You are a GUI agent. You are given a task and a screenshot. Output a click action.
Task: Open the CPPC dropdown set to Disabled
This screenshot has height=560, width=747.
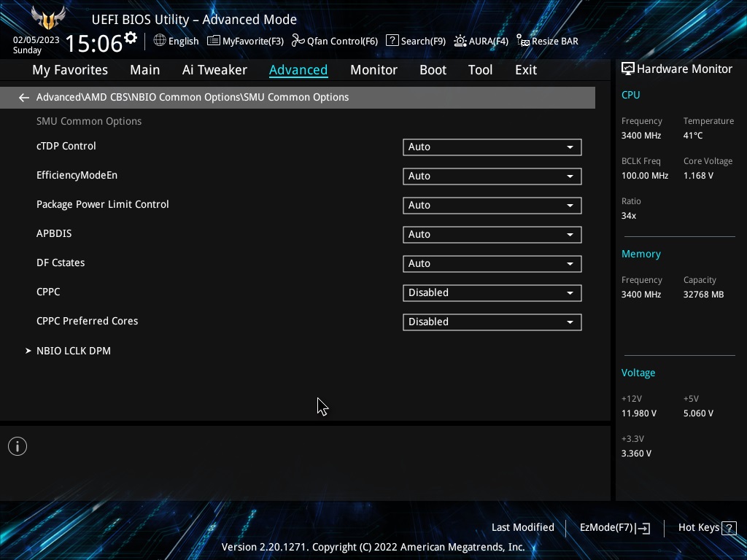pos(492,293)
